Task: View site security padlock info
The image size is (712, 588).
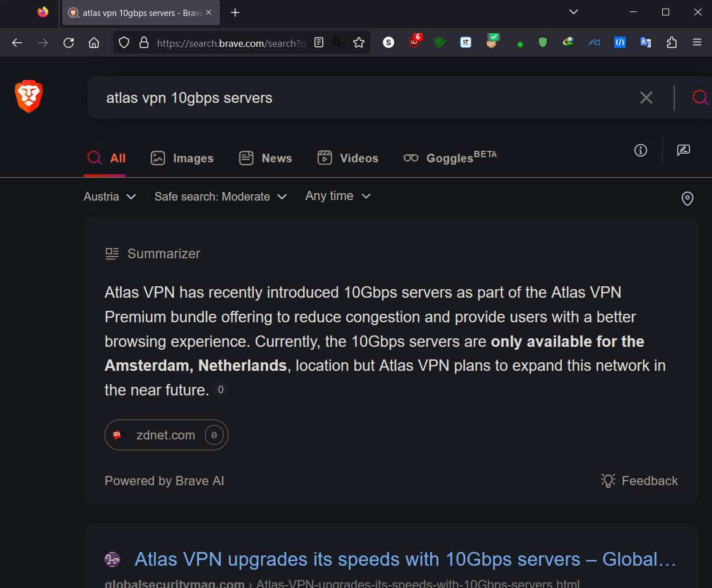Action: 144,43
